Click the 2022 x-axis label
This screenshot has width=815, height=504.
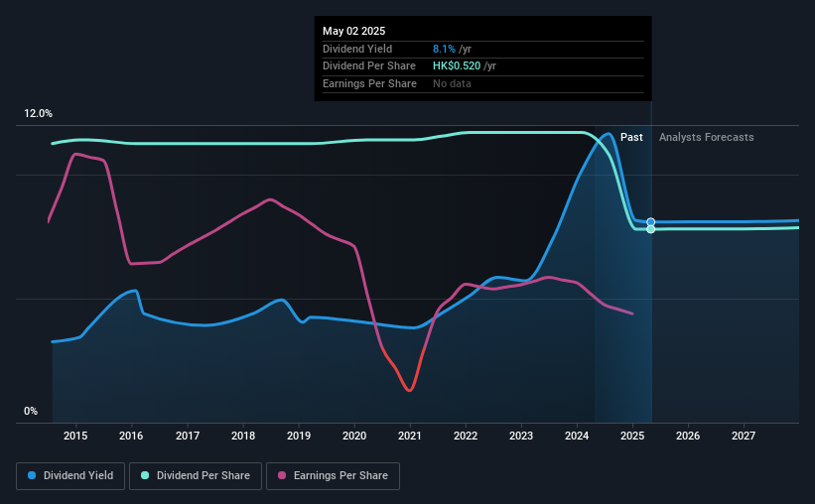[x=466, y=436]
